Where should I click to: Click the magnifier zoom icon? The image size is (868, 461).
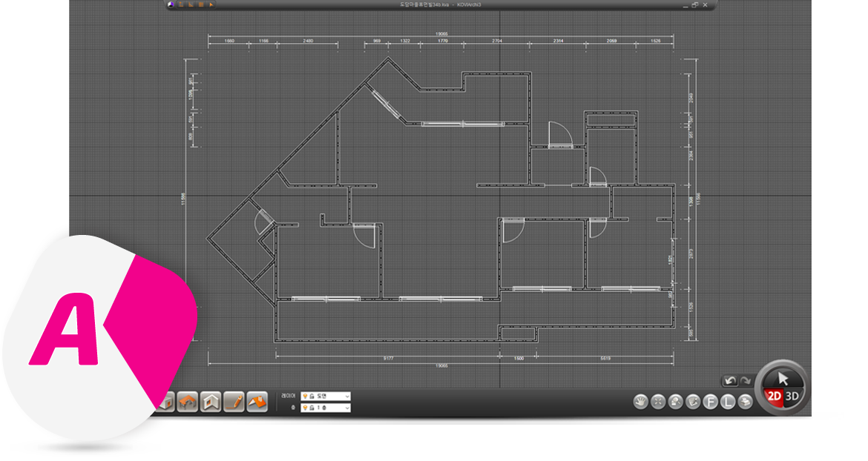point(675,401)
